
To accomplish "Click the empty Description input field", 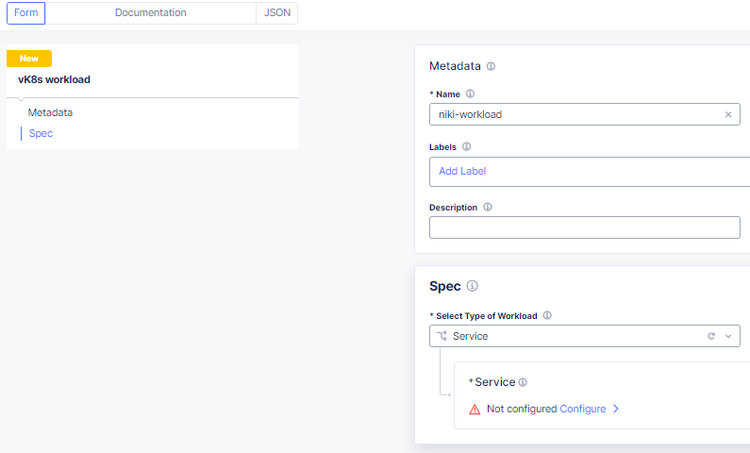I will (x=584, y=227).
